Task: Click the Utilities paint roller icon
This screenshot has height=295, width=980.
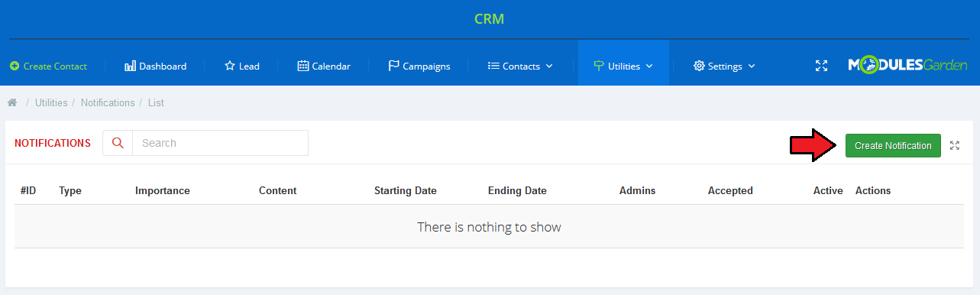Action: 599,66
